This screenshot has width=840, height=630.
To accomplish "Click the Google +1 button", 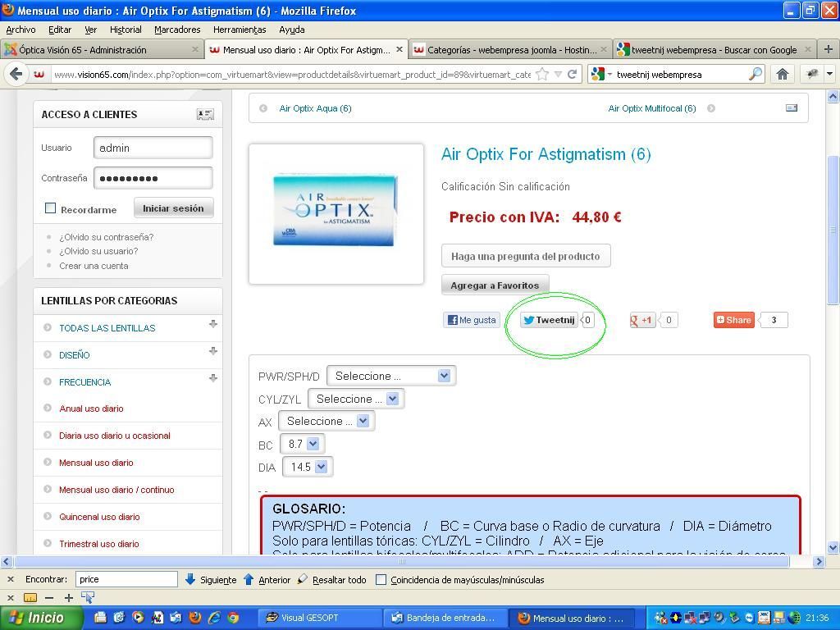I will point(642,320).
